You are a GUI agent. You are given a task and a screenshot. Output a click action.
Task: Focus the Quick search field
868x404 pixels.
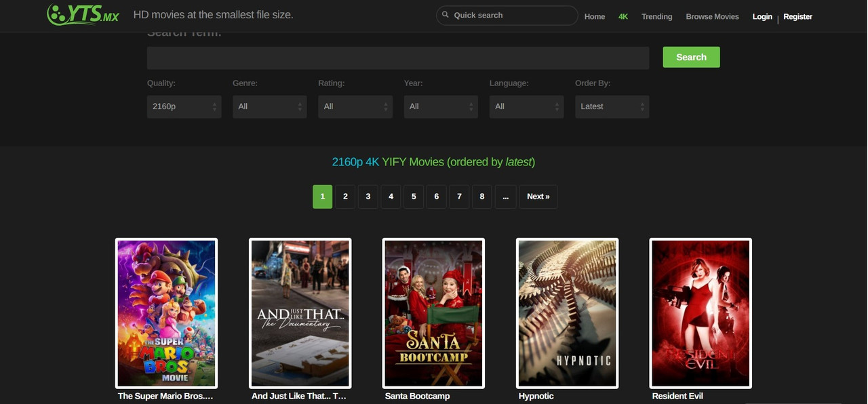[x=507, y=15]
